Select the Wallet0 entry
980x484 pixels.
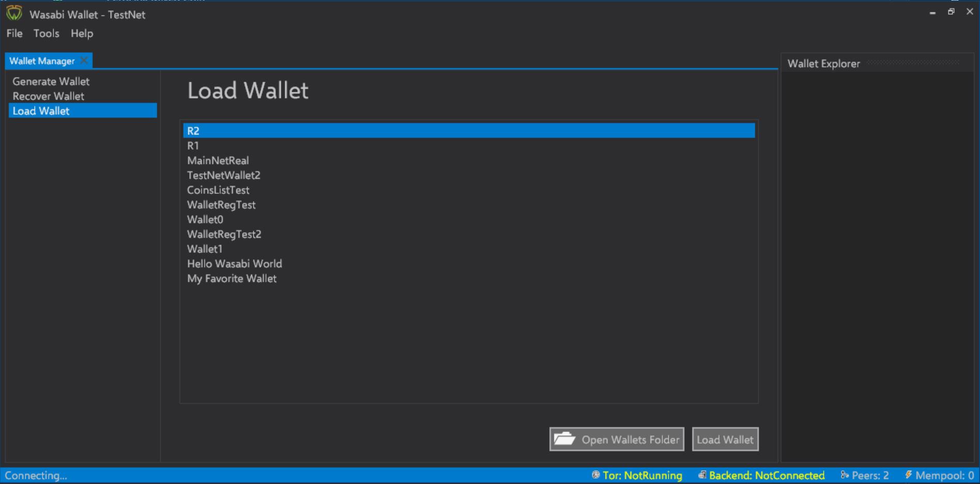[x=469, y=219]
